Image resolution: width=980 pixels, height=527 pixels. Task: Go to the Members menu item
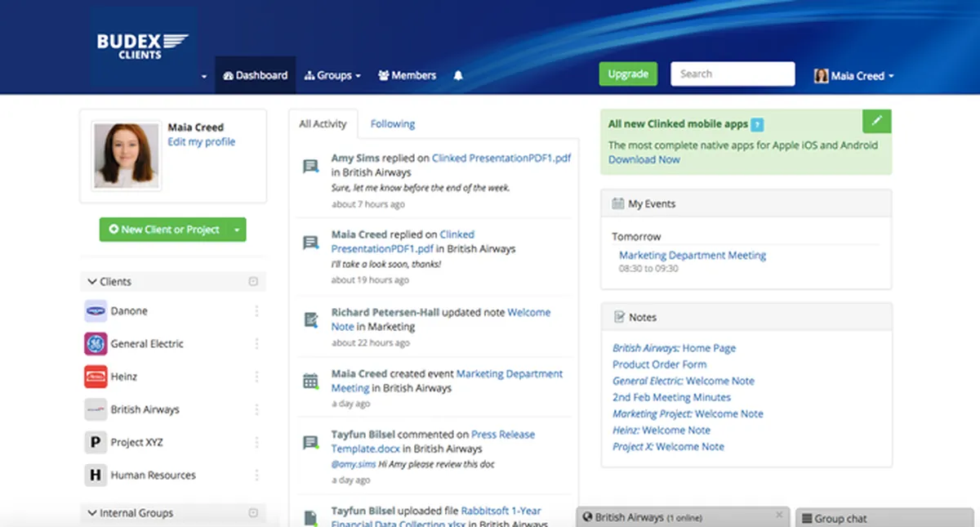coord(407,75)
